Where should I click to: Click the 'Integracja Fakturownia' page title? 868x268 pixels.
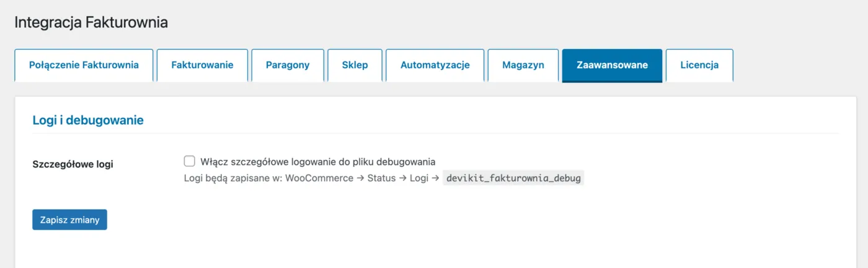(91, 23)
